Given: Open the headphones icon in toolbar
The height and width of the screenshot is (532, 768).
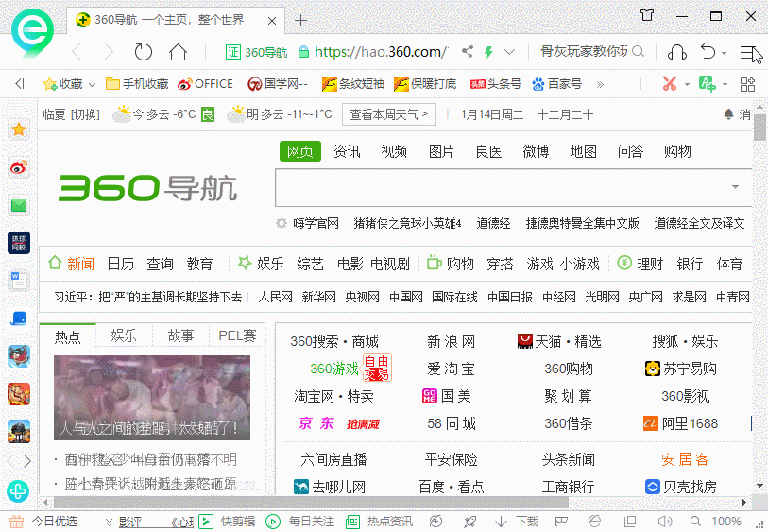Looking at the screenshot, I should [677, 52].
